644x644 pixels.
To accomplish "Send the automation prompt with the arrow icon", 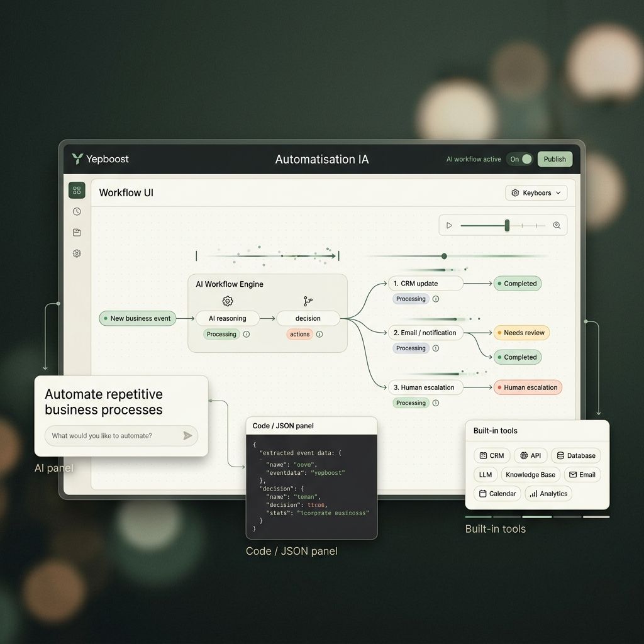I will coord(187,435).
